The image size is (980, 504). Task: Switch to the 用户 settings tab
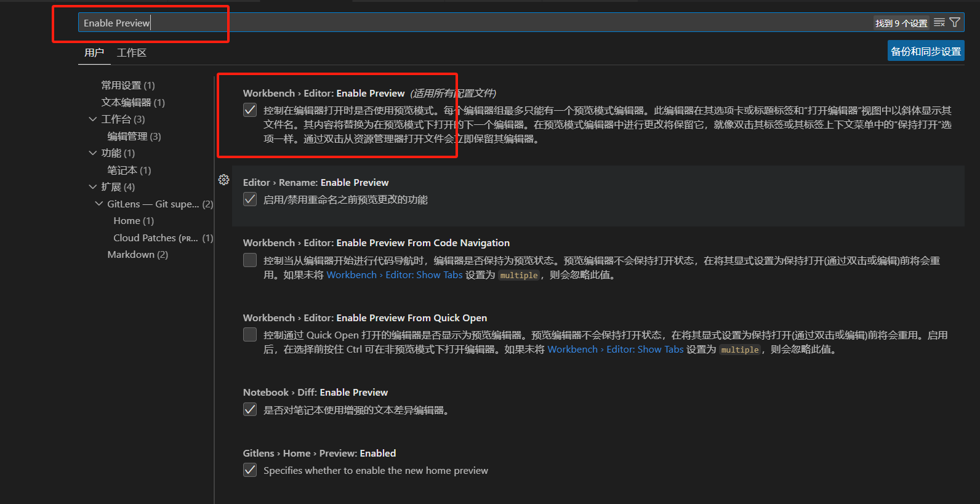(x=94, y=53)
